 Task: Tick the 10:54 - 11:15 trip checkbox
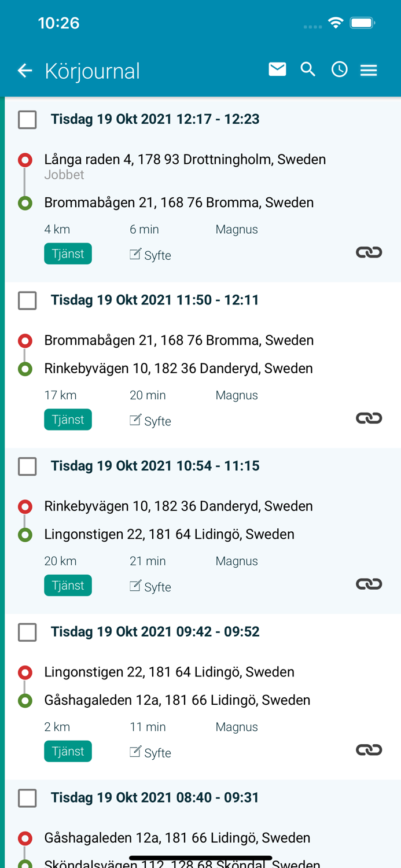click(x=27, y=466)
